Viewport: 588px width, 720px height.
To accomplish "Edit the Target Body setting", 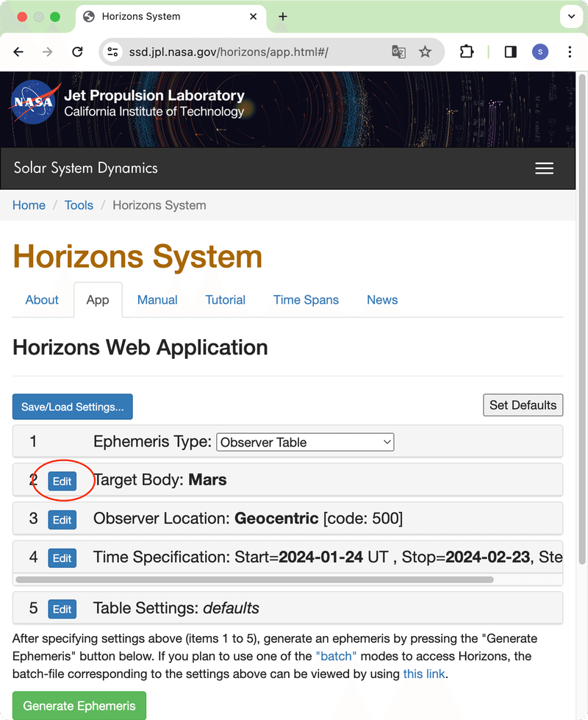I will click(62, 481).
